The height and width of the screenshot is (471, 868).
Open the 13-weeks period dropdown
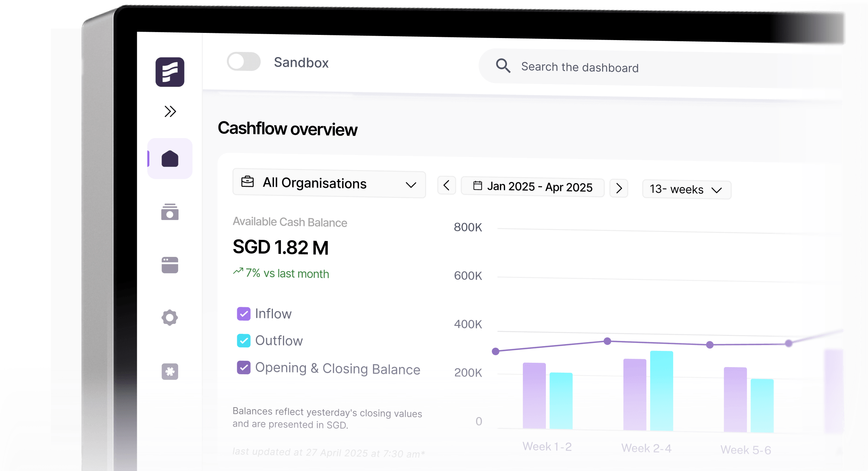(x=686, y=190)
